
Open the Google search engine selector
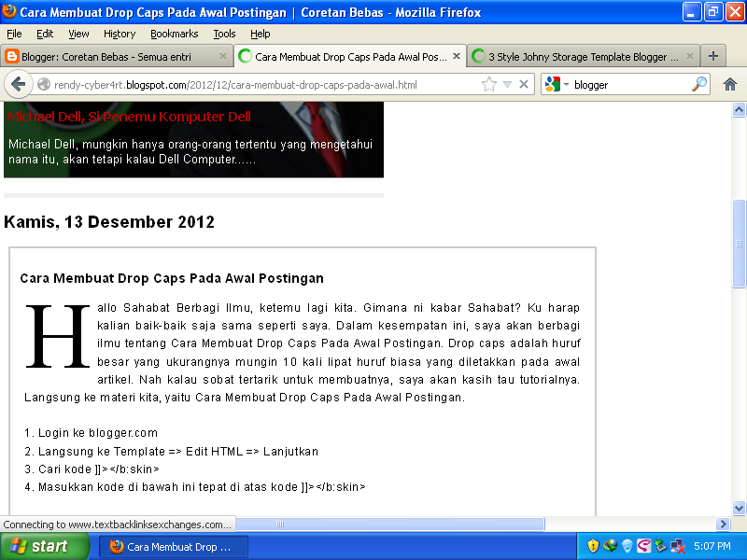coord(557,84)
